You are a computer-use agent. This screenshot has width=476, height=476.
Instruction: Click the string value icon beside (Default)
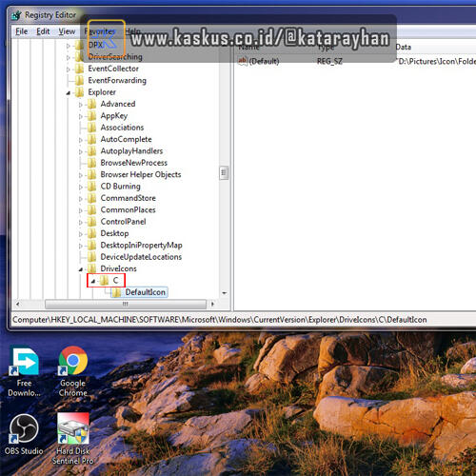coord(243,61)
